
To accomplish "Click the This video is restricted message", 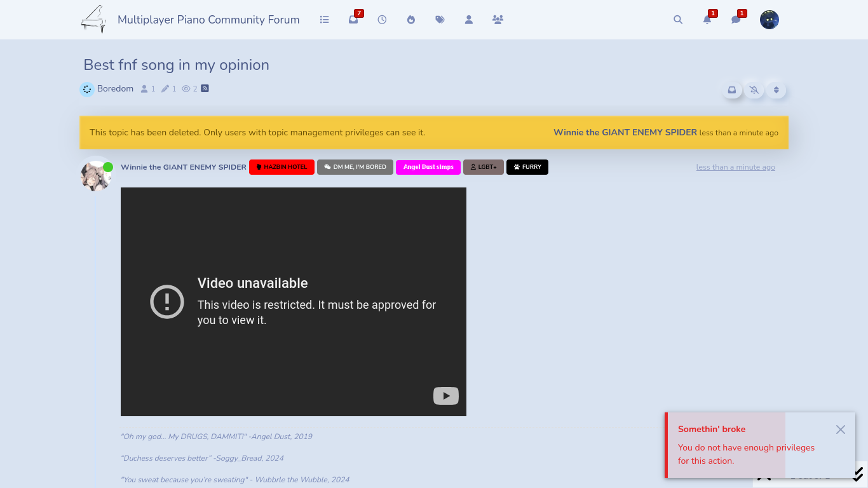I will [x=316, y=313].
